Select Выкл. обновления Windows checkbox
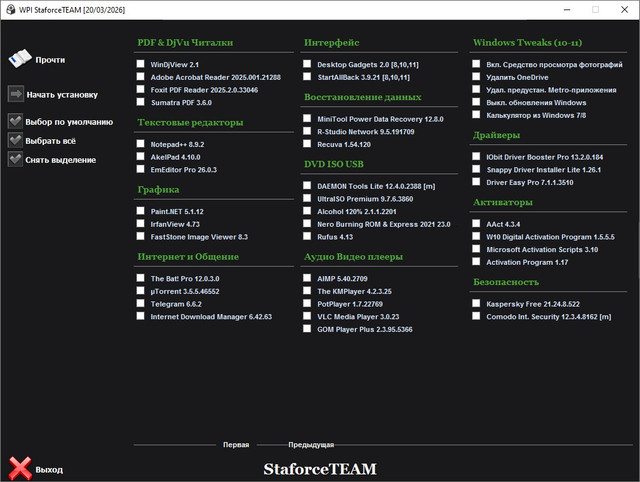The height and width of the screenshot is (482, 640). point(476,102)
